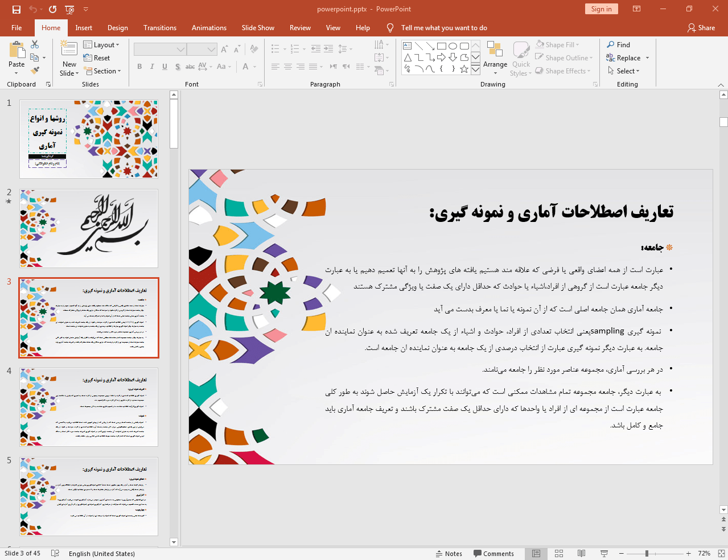
Task: Open the Shape Fill color dropdown
Action: pos(577,44)
